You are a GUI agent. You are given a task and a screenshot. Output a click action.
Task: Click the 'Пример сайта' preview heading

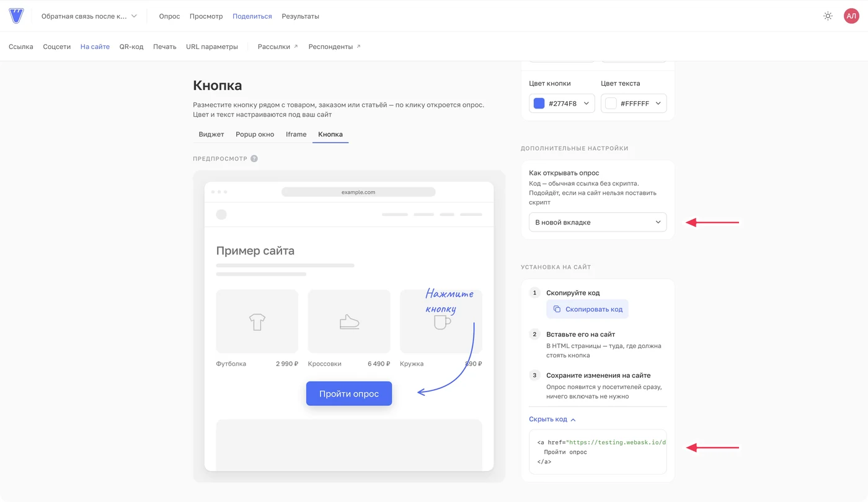click(x=255, y=251)
